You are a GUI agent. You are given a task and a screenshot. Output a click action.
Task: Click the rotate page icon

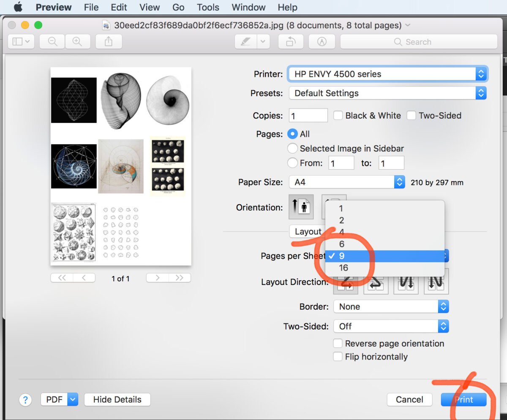291,41
